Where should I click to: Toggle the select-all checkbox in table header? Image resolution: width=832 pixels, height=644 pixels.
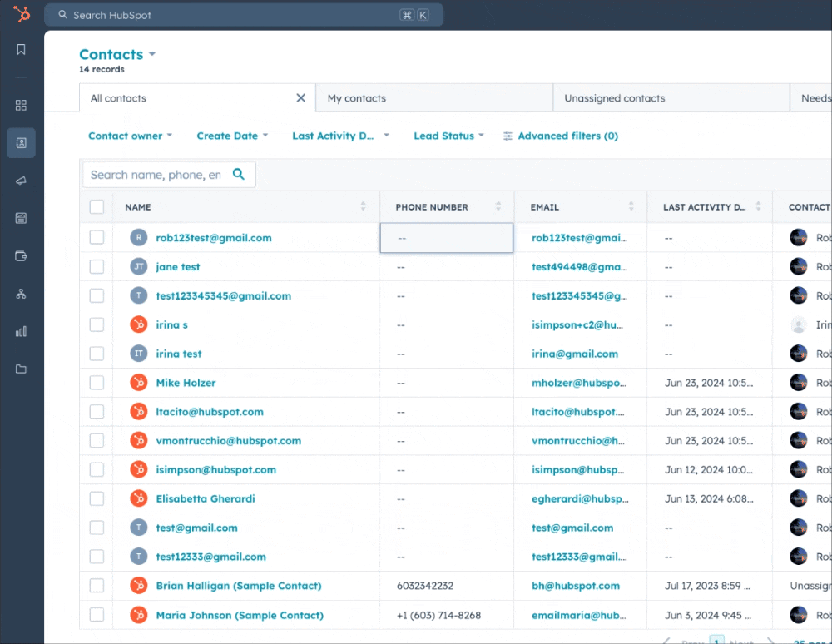97,206
